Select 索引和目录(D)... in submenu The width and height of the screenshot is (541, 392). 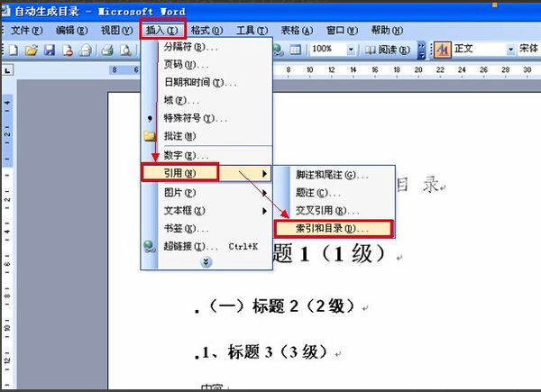[334, 229]
